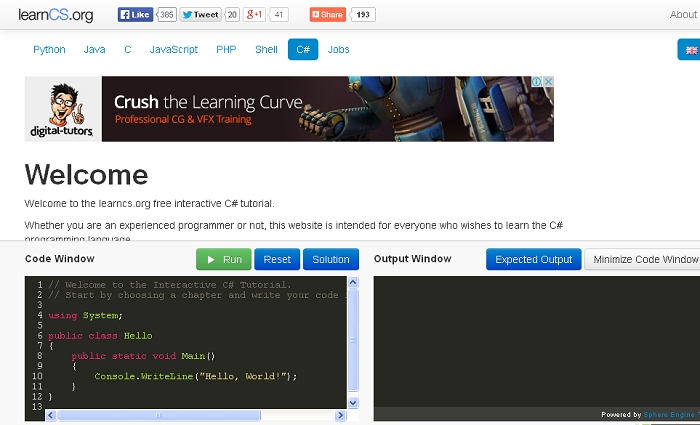Click the Welcome heading
Viewport: 700px width, 425px height.
pos(86,175)
